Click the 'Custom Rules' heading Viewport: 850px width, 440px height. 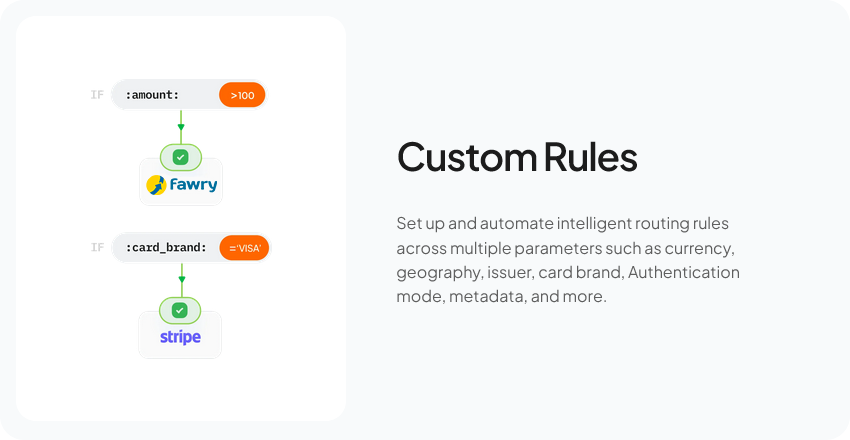click(x=517, y=158)
